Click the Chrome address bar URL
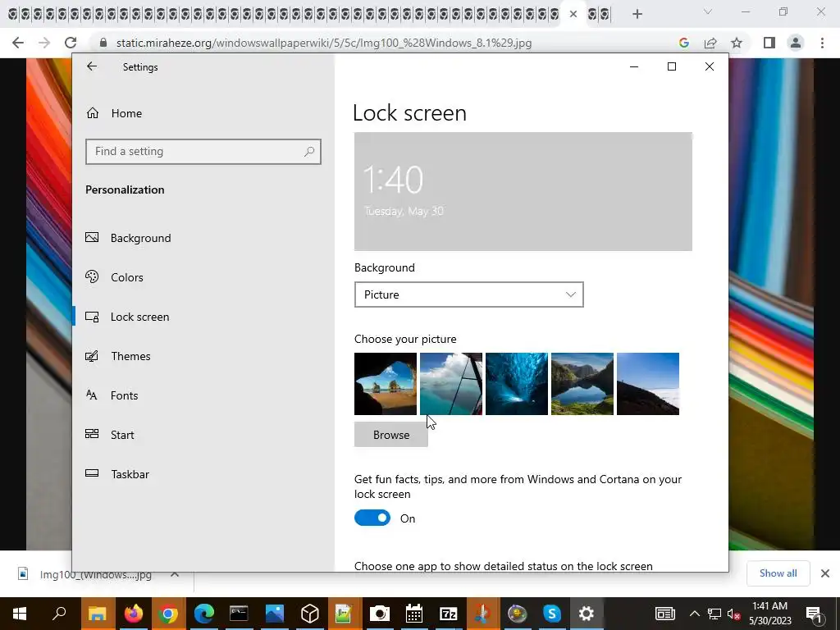Image resolution: width=840 pixels, height=630 pixels. click(x=323, y=43)
